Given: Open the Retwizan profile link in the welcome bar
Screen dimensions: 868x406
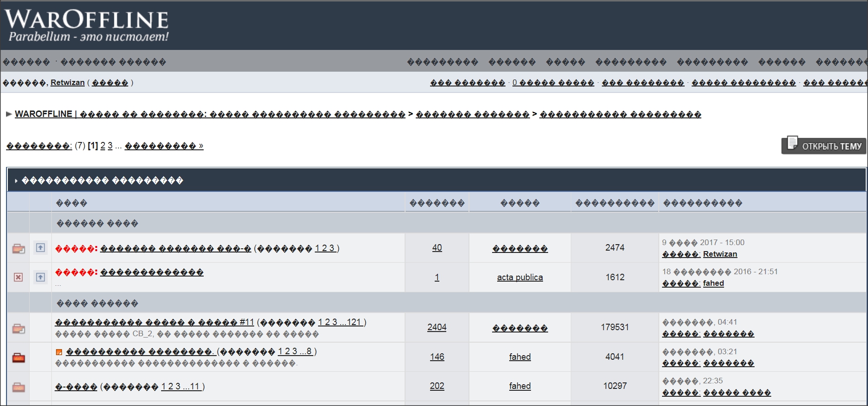Looking at the screenshot, I should [68, 82].
